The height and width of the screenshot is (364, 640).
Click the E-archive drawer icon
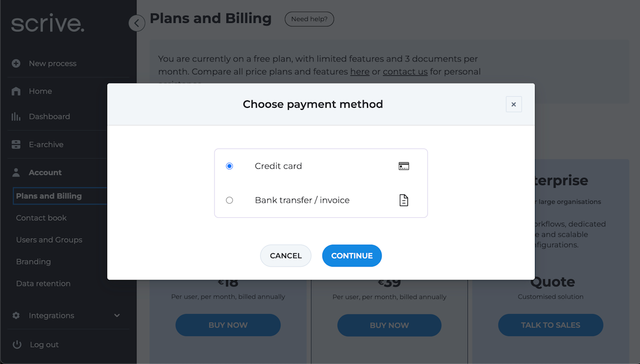point(16,145)
